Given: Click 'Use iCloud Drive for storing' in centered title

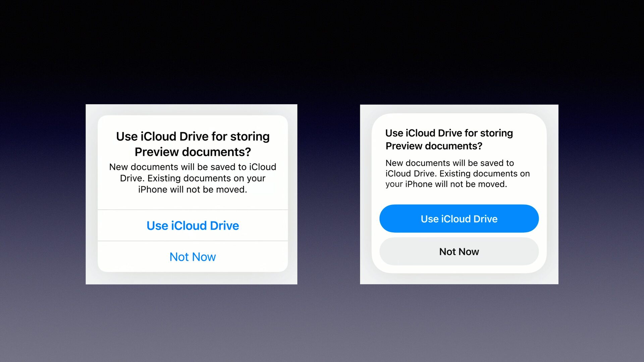Looking at the screenshot, I should pyautogui.click(x=193, y=136).
